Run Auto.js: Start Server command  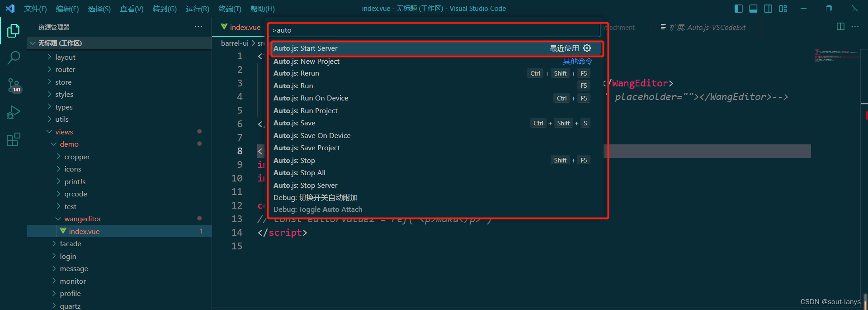coord(437,48)
